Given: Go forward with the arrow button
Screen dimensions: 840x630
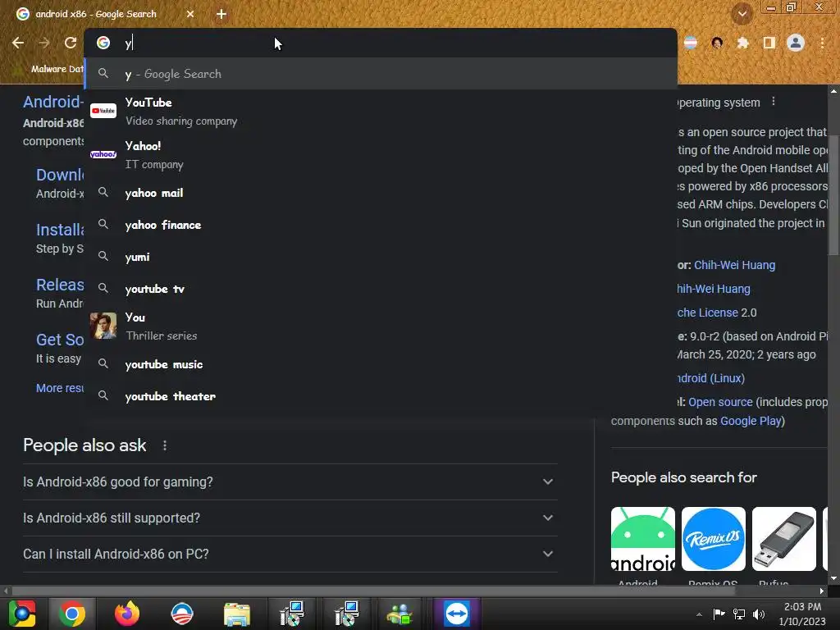Looking at the screenshot, I should pyautogui.click(x=44, y=43).
